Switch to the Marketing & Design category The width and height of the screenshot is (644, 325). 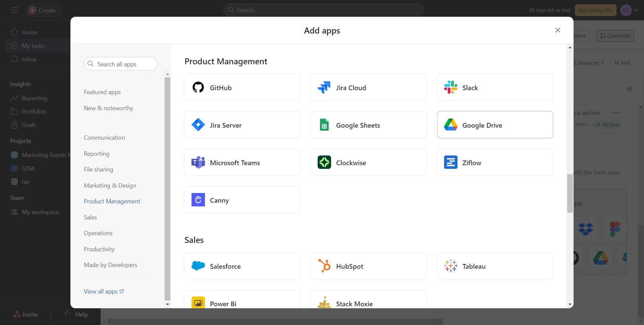tap(110, 185)
